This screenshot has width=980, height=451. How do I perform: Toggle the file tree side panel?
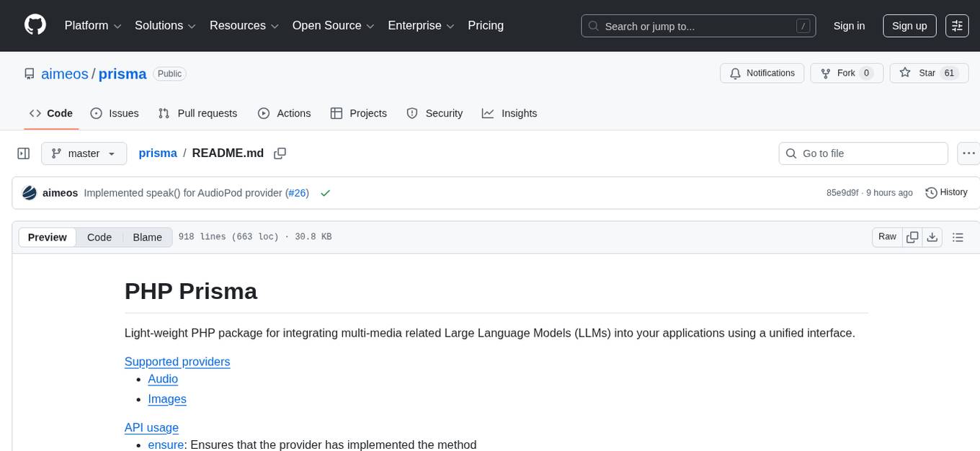click(x=24, y=153)
